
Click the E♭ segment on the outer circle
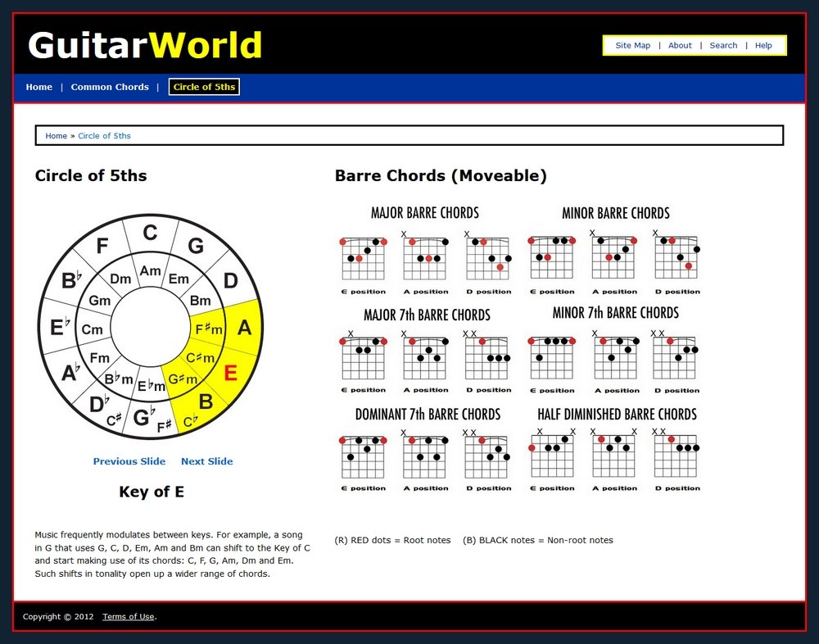click(60, 327)
